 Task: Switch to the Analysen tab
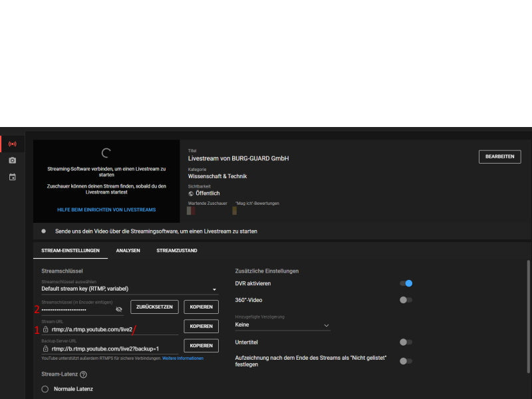coord(128,251)
